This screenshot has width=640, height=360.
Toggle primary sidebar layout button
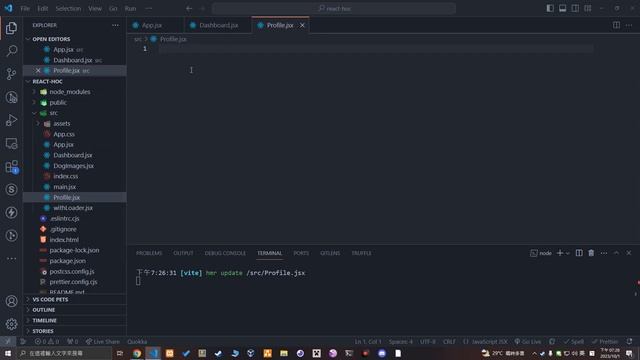pyautogui.click(x=550, y=8)
